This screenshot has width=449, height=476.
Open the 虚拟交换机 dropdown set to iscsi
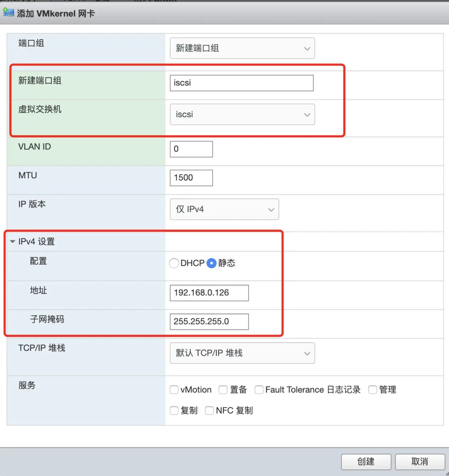[x=242, y=114]
